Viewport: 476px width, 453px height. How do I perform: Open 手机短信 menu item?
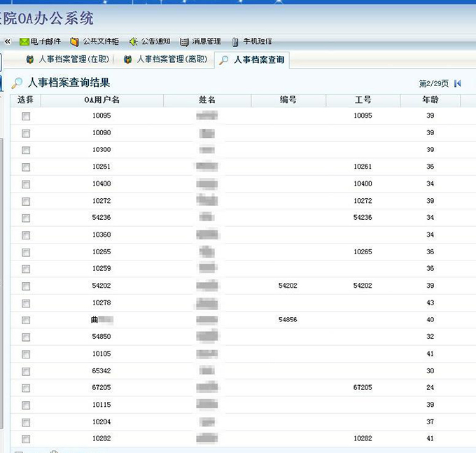coord(258,41)
